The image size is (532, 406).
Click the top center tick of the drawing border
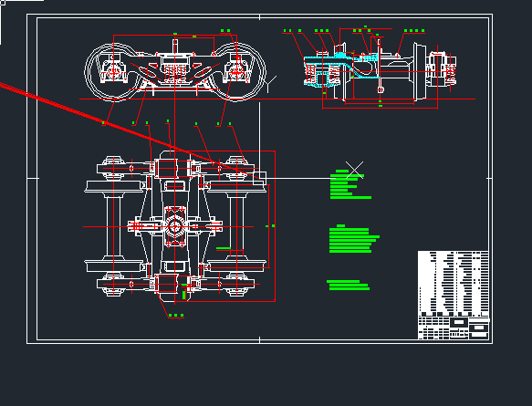pos(259,17)
